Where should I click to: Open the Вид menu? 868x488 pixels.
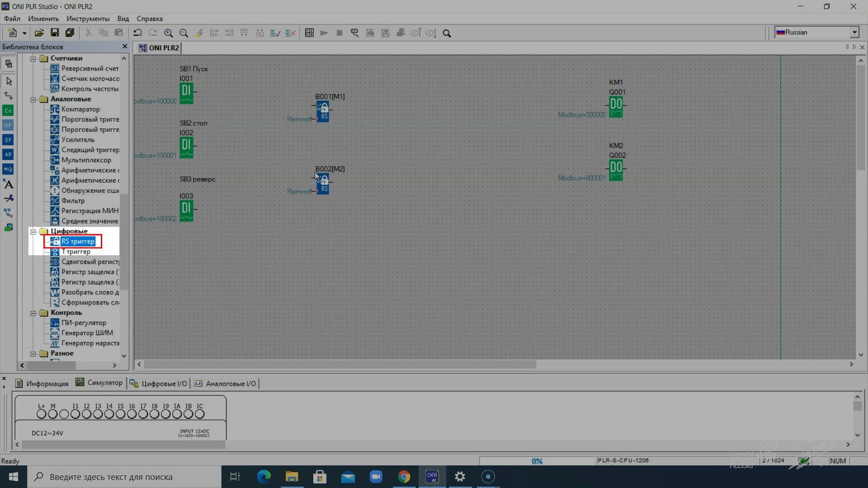click(123, 19)
